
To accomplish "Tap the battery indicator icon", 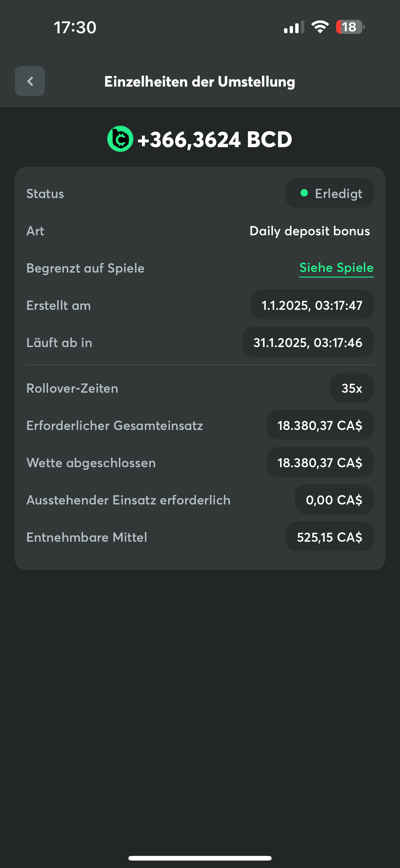I will click(350, 27).
